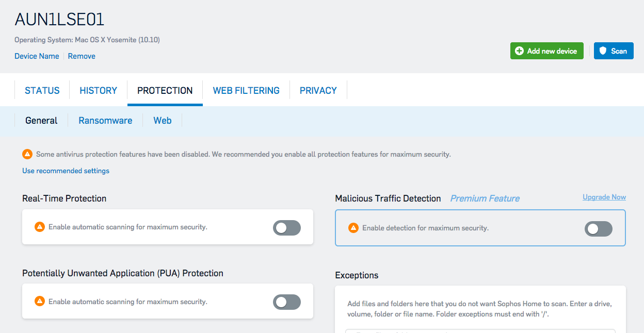Toggle Potentially Unwanted Application Protection on
644x333 pixels.
click(x=286, y=302)
